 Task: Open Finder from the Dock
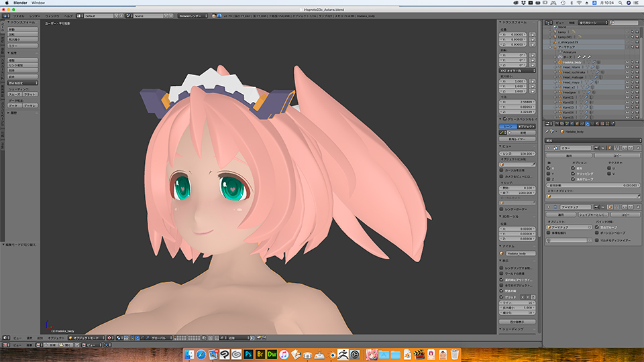[x=189, y=354]
